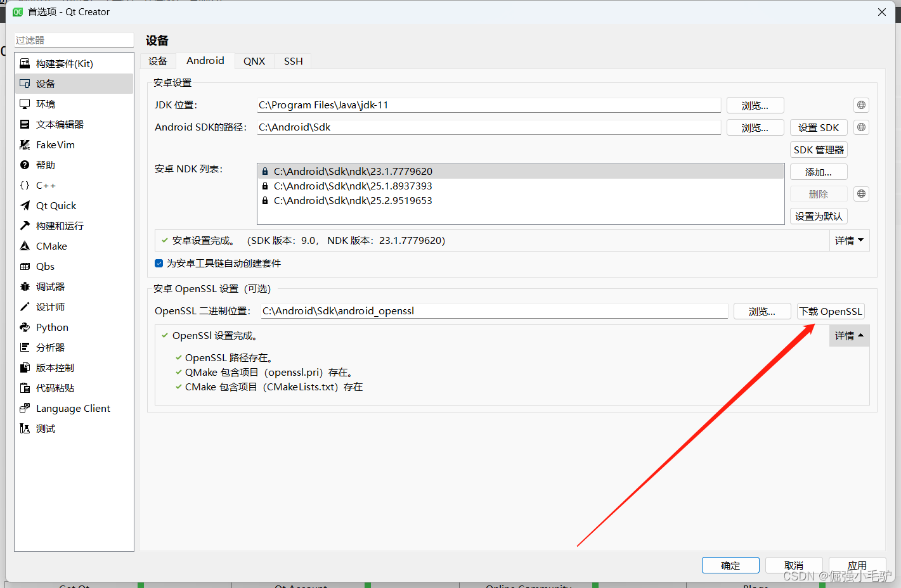The image size is (901, 588).
Task: Open the Python category icon
Action: pyautogui.click(x=25, y=327)
